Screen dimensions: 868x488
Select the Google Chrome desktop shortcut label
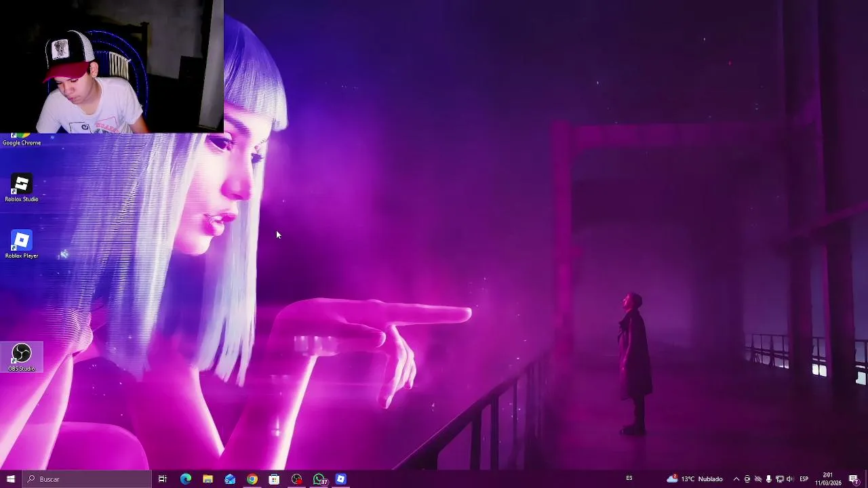(21, 142)
